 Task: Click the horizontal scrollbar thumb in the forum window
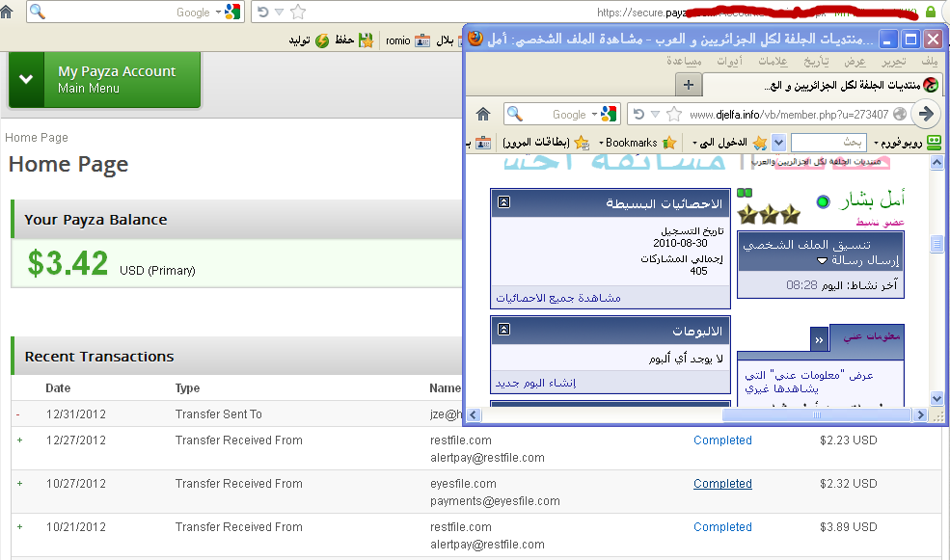coord(817,414)
